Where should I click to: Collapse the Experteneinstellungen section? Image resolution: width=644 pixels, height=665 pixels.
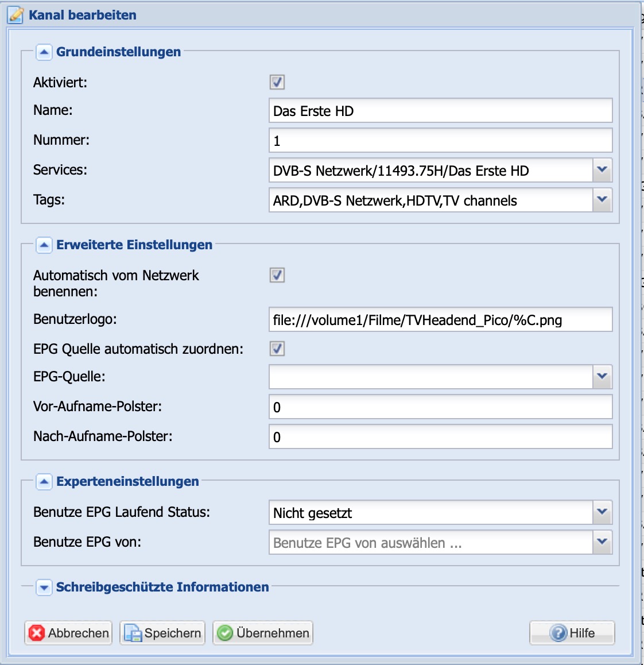click(x=44, y=482)
